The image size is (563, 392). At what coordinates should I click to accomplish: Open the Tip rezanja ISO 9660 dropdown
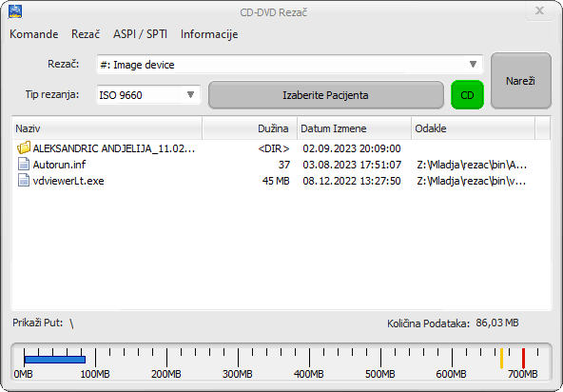[148, 95]
